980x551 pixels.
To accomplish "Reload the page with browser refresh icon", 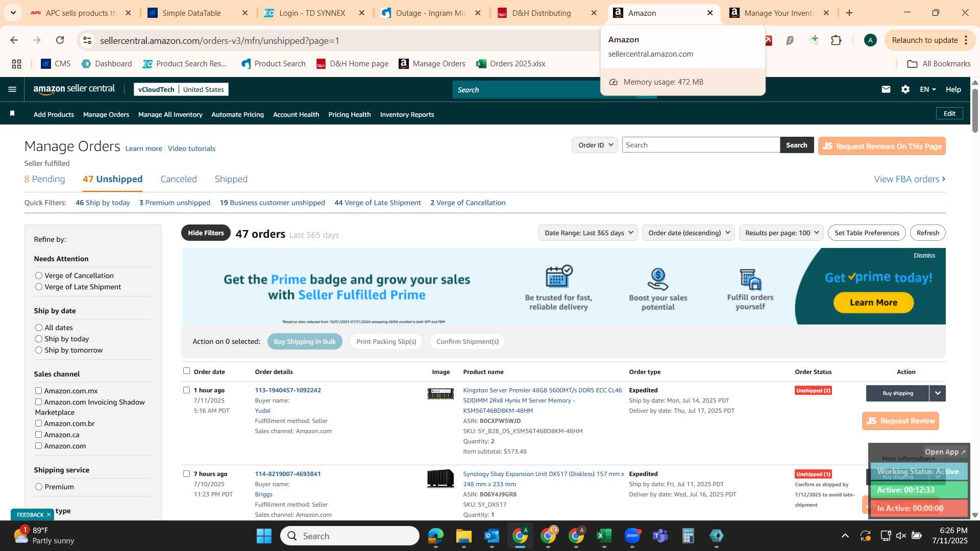I will click(x=60, y=40).
